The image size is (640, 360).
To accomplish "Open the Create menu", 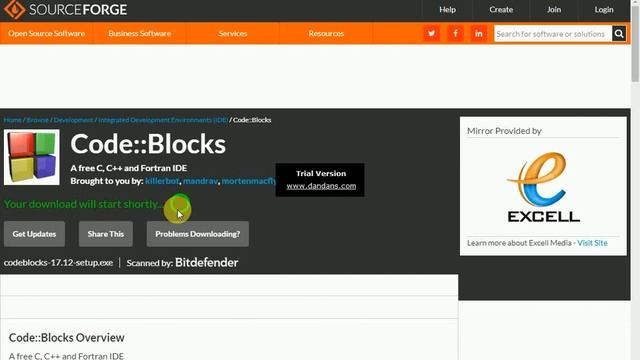I will [501, 9].
